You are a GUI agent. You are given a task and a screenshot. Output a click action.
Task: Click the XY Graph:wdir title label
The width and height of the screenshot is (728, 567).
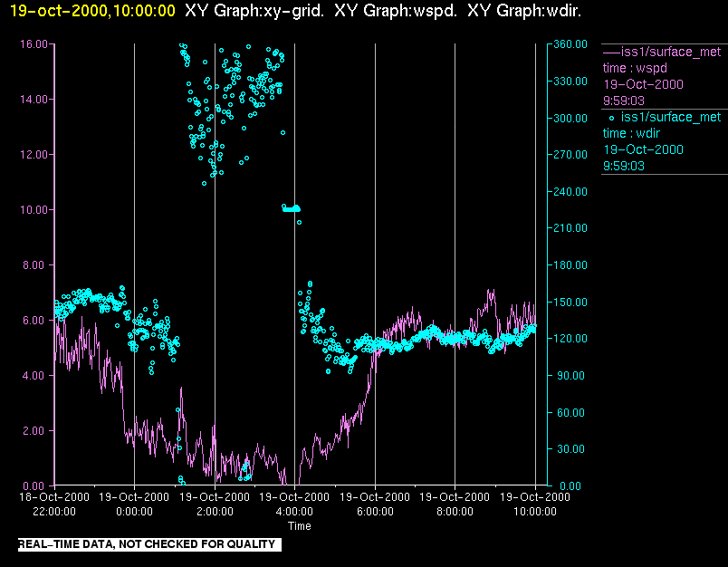[524, 11]
